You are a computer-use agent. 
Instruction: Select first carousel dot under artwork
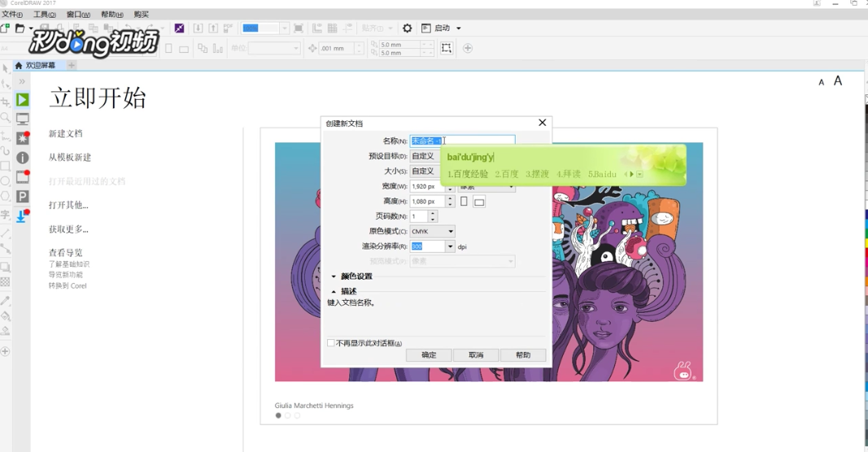[x=278, y=415]
